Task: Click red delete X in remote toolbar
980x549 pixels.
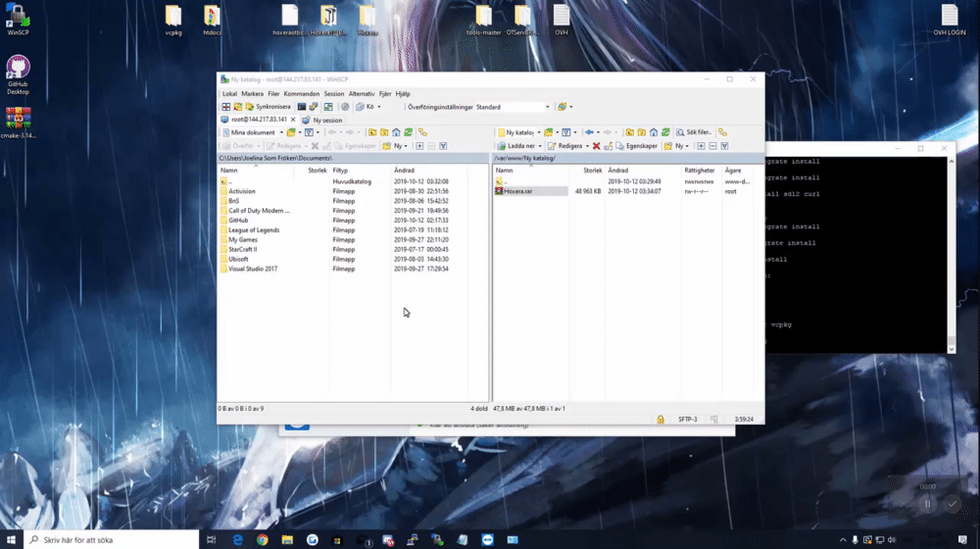Action: coord(596,146)
